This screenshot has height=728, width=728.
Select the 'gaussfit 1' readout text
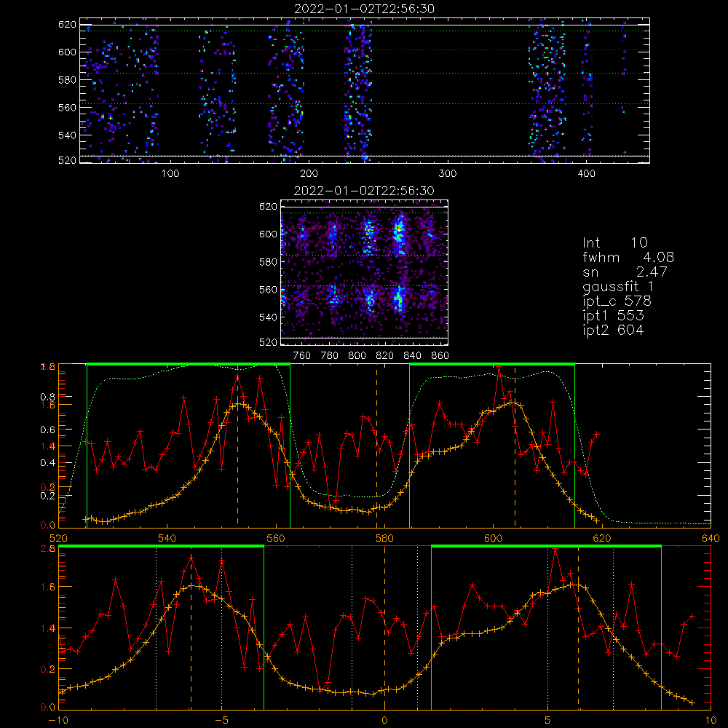[x=618, y=286]
